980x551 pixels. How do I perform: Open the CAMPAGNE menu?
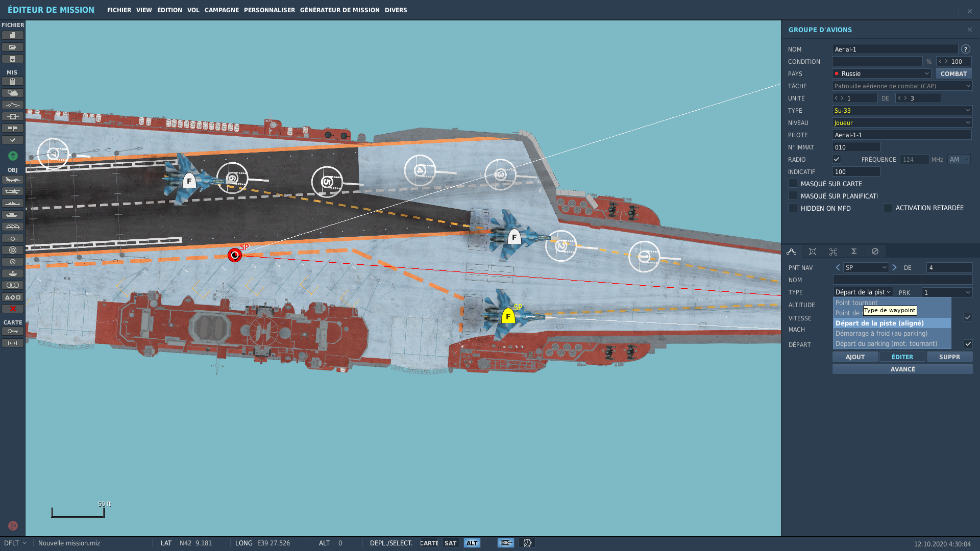click(x=222, y=10)
